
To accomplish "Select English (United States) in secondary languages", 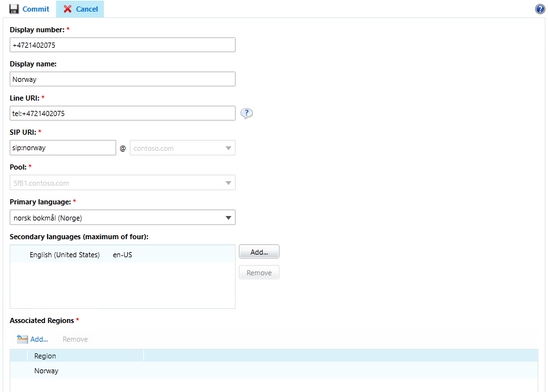I will coord(65,255).
